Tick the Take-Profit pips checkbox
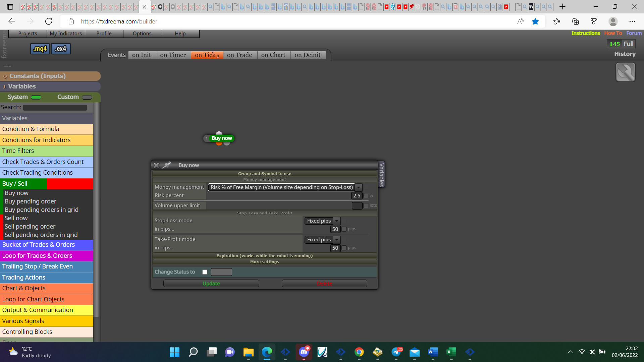The image size is (644, 362). (x=344, y=248)
